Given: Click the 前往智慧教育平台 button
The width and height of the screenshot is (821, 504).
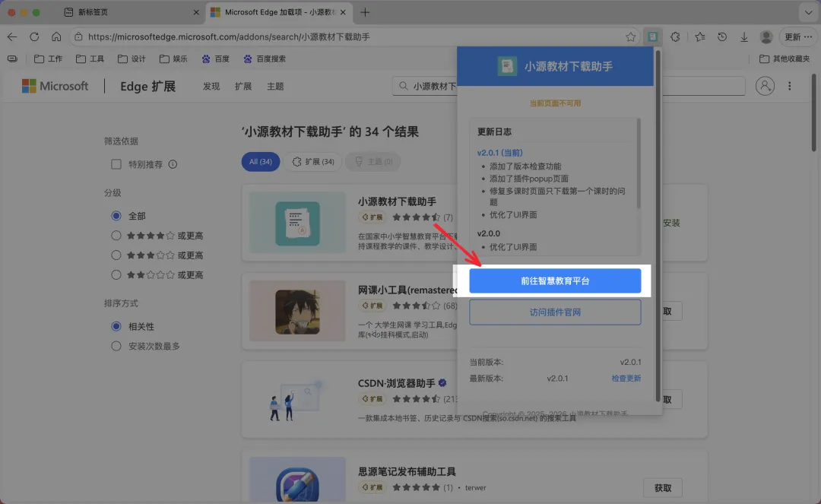Looking at the screenshot, I should click(555, 281).
